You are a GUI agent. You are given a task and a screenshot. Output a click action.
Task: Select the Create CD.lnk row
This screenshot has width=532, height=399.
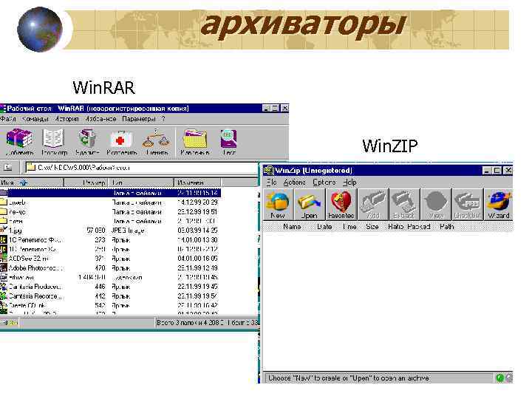(x=110, y=305)
